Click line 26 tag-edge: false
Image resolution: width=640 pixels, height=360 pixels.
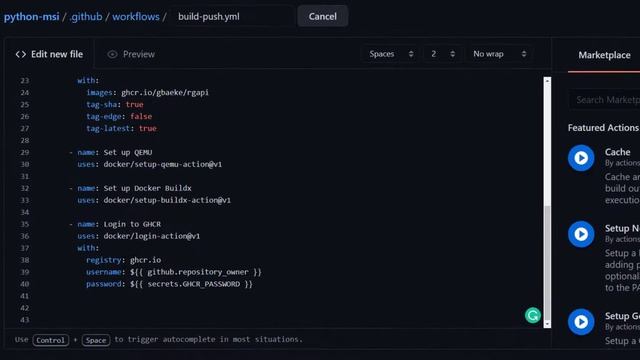(119, 116)
